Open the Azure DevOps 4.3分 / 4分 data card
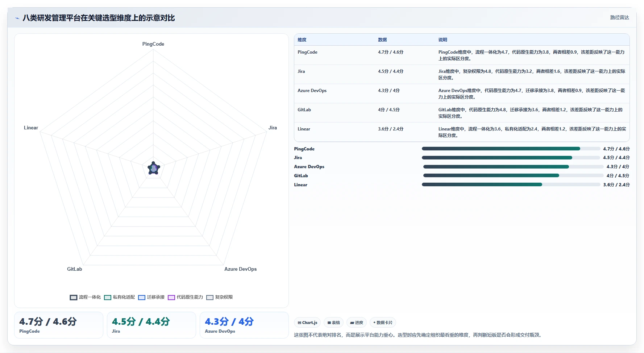Image resolution: width=644 pixels, height=353 pixels. coord(244,325)
